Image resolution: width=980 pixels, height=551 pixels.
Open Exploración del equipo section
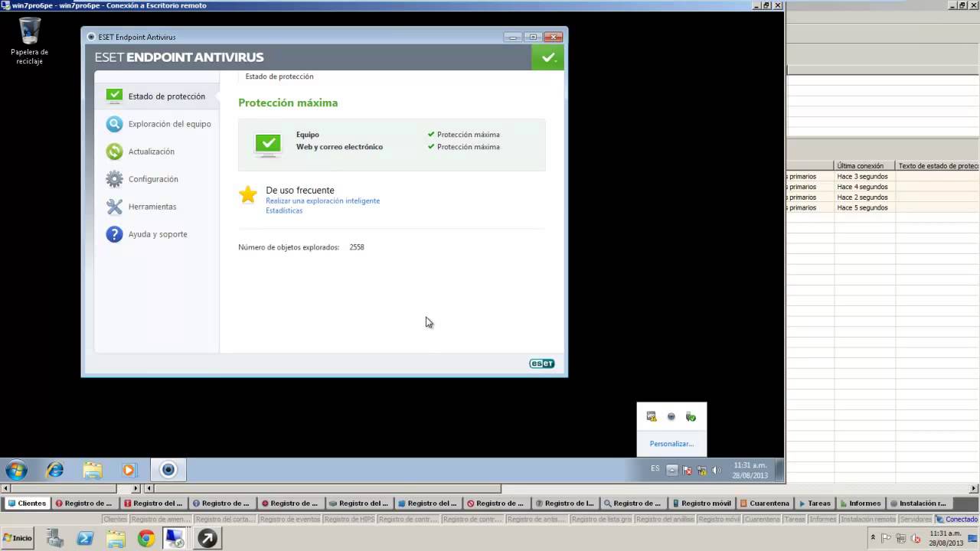click(x=158, y=124)
